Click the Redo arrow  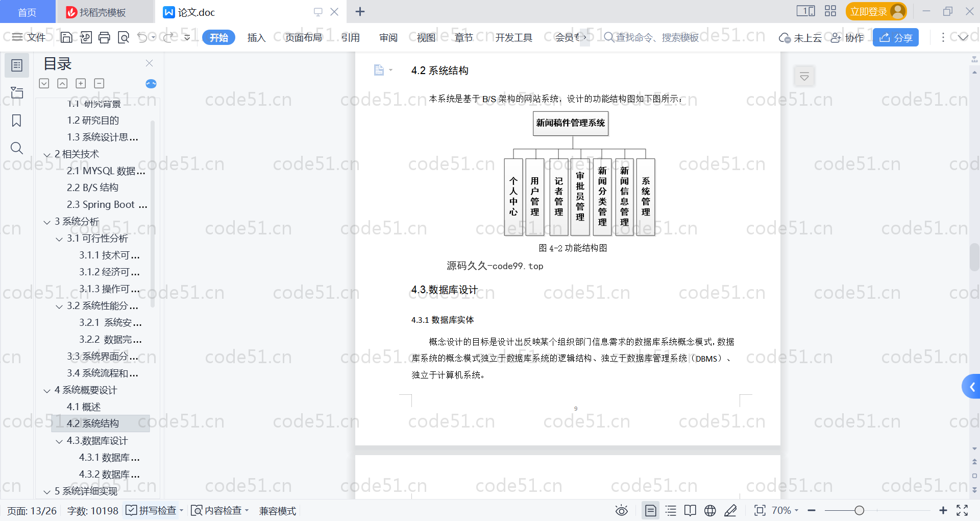(x=168, y=37)
